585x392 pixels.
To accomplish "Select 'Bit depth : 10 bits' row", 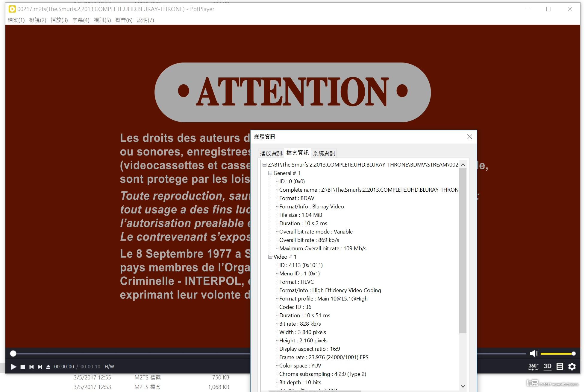I will click(300, 382).
